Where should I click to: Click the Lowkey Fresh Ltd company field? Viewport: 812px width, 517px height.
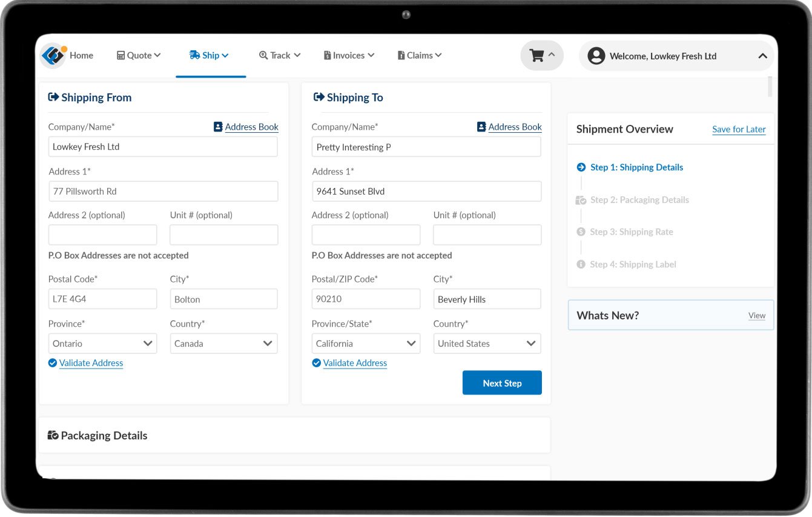pos(163,147)
